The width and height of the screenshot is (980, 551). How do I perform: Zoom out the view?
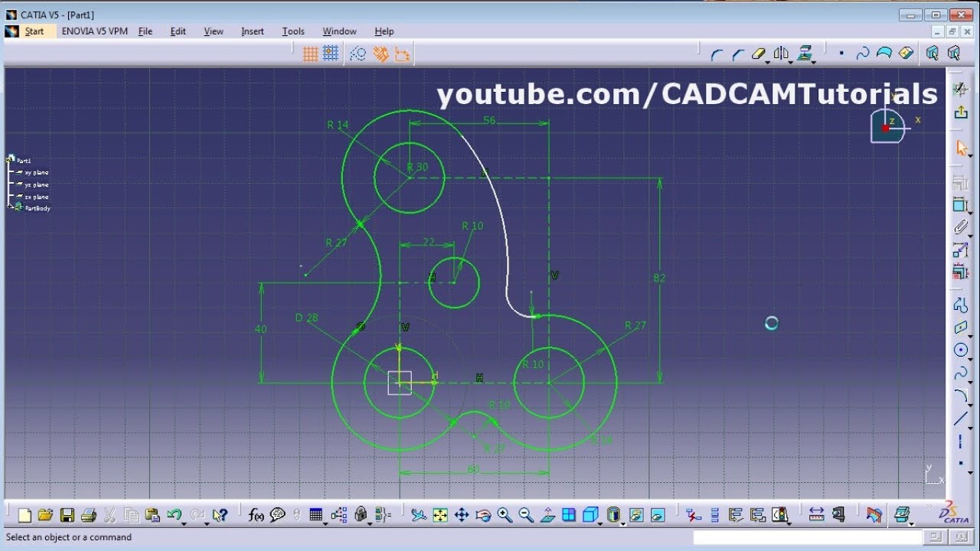coord(526,515)
